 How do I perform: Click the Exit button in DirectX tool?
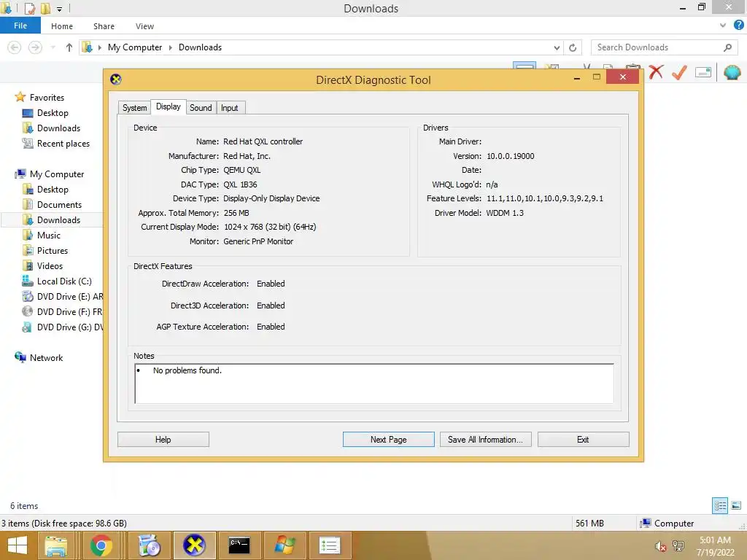pos(583,440)
